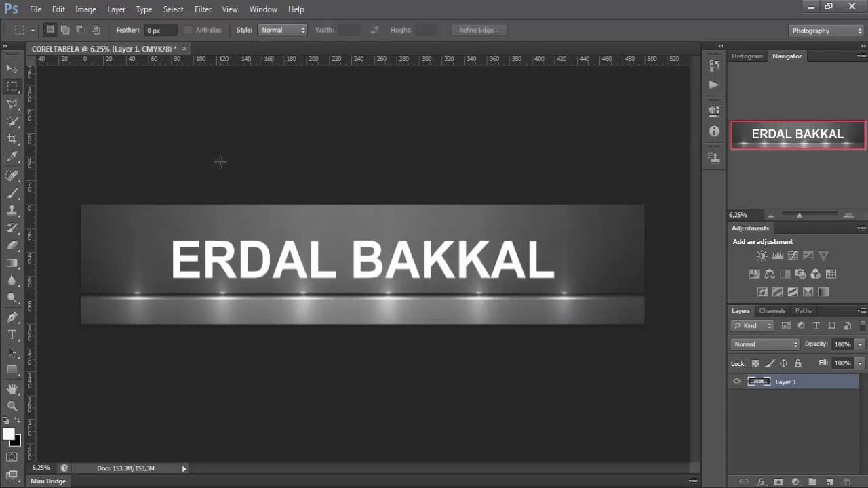Add a Curves adjustment

pos(793,256)
